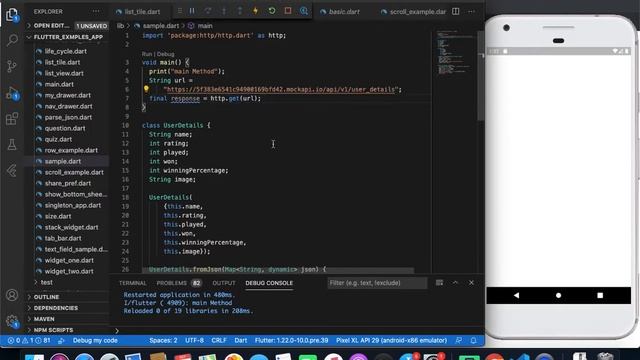Pause the debug session
The height and width of the screenshot is (360, 640).
point(192,11)
